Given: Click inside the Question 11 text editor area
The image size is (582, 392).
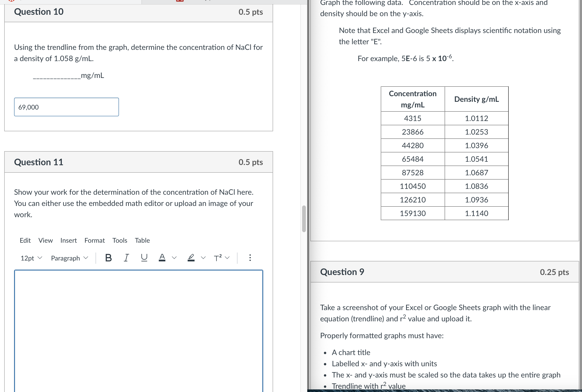Looking at the screenshot, I should tap(138, 330).
